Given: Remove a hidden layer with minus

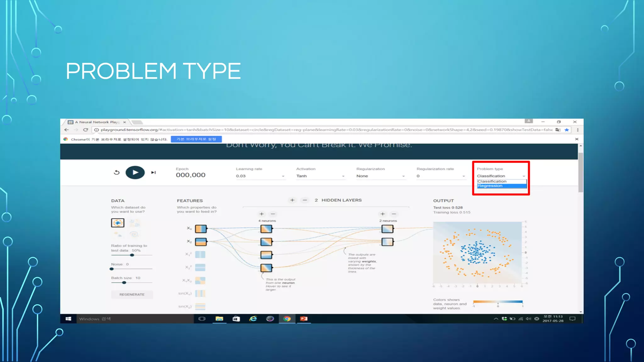Looking at the screenshot, I should [x=305, y=200].
